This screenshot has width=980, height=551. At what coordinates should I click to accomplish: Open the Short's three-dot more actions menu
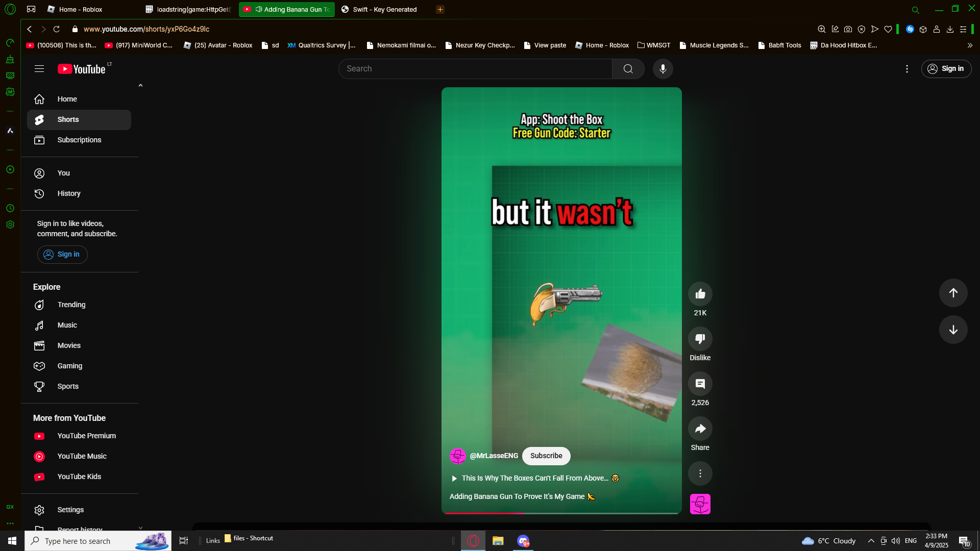pyautogui.click(x=700, y=473)
